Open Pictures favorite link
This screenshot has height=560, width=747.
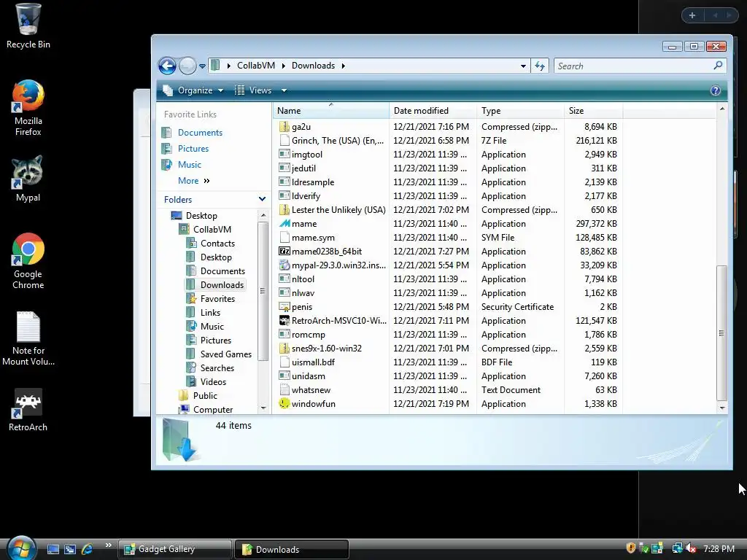pos(193,149)
